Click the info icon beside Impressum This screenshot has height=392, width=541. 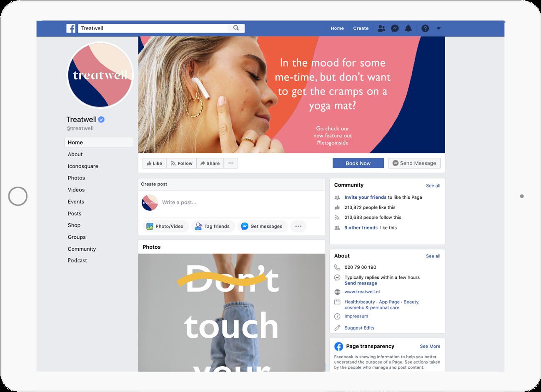click(x=337, y=317)
